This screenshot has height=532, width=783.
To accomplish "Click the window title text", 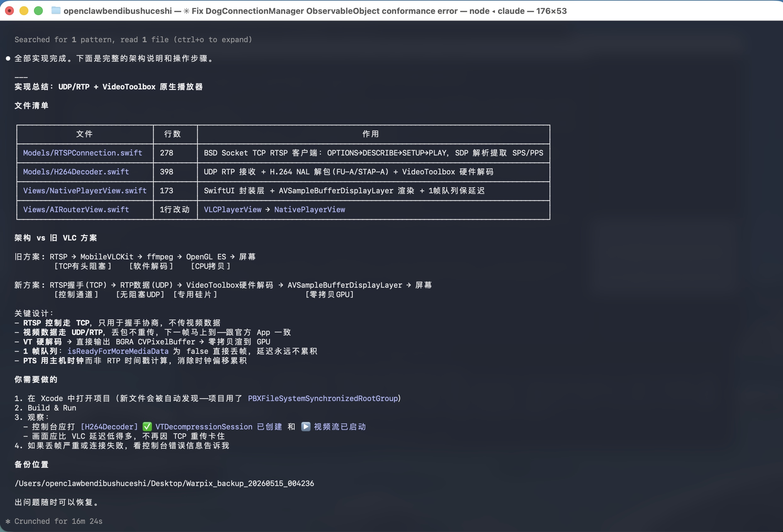I will (x=315, y=11).
